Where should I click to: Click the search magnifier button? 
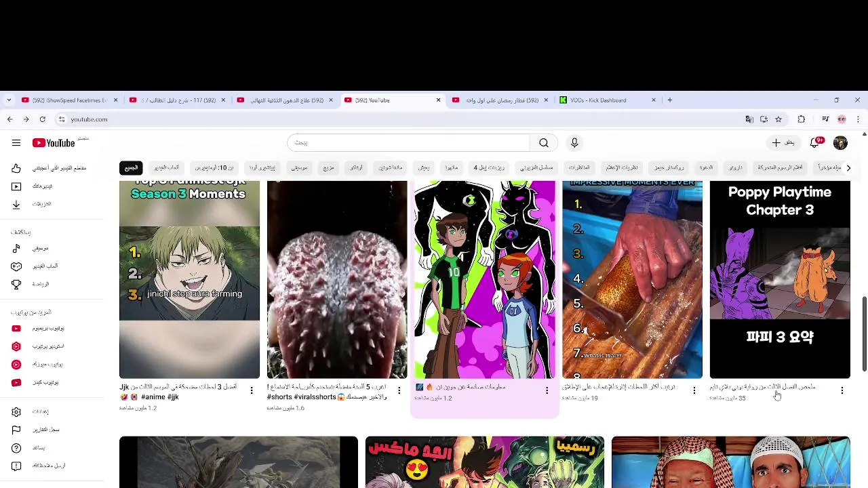544,143
